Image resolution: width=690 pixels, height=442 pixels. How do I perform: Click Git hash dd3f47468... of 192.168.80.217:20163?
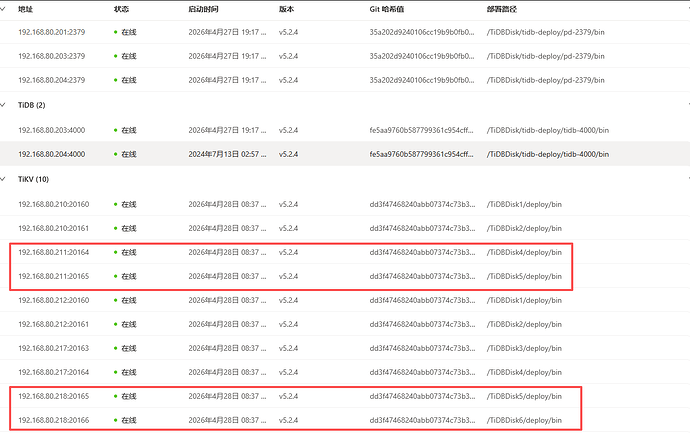422,348
